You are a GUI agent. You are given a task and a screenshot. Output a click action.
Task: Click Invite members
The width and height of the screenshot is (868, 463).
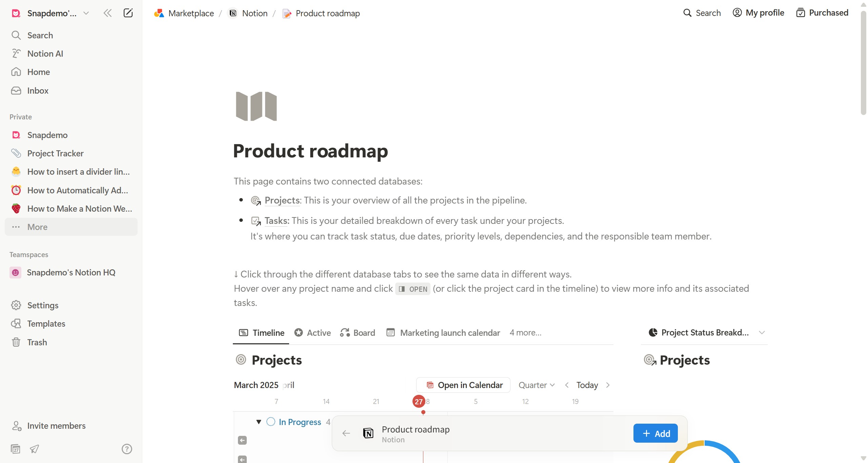71,426
